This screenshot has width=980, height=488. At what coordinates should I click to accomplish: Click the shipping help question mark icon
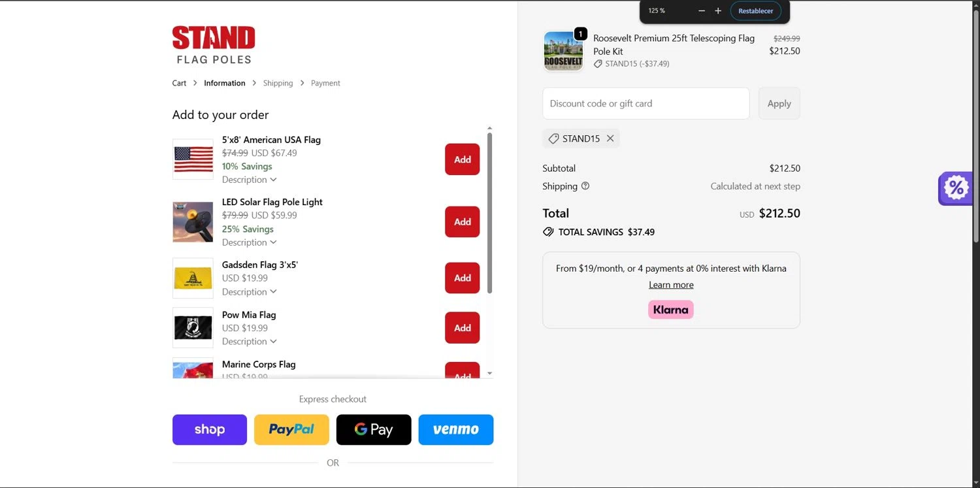tap(585, 186)
